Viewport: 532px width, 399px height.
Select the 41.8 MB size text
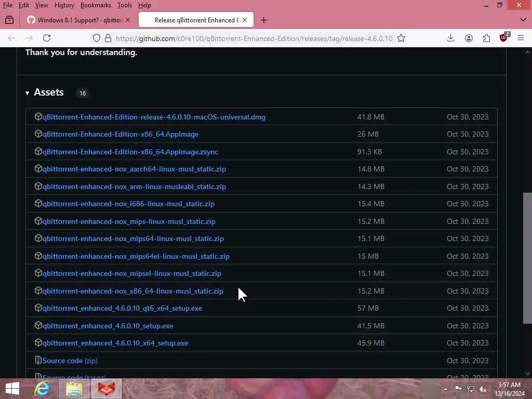pos(371,117)
